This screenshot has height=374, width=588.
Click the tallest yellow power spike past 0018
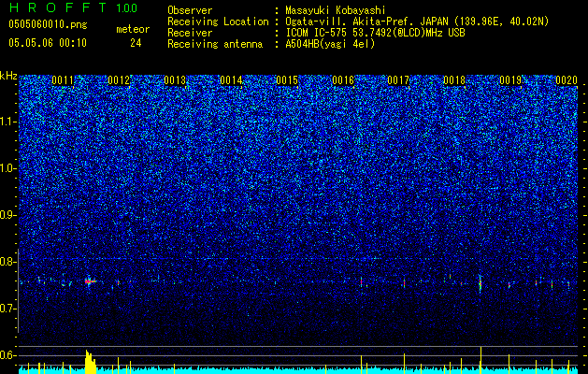tap(480, 360)
